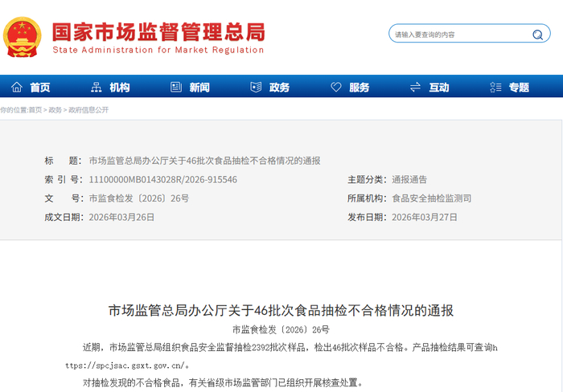Click the publish date 2026年03月27日
Viewport: 563px width, 392px height.
[425, 217]
